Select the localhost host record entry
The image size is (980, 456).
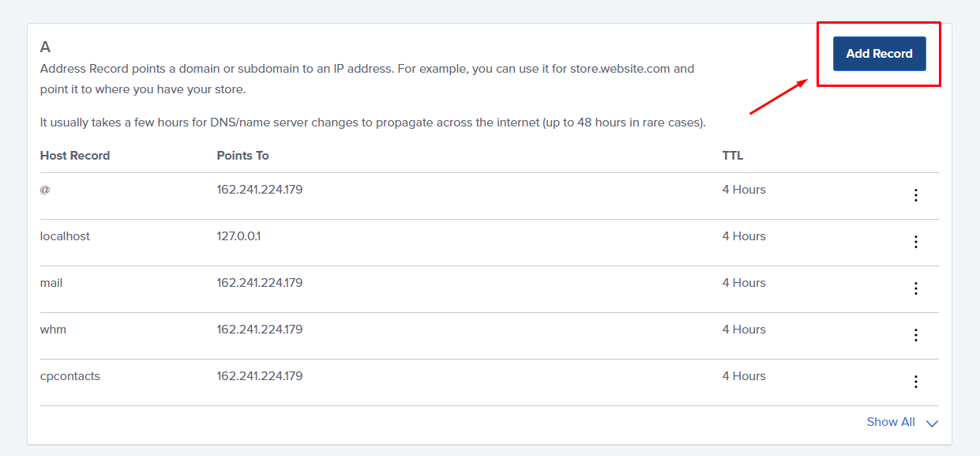click(65, 236)
